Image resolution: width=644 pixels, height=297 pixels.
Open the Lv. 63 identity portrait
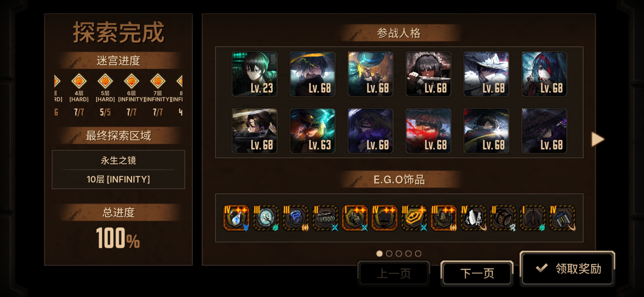(312, 131)
